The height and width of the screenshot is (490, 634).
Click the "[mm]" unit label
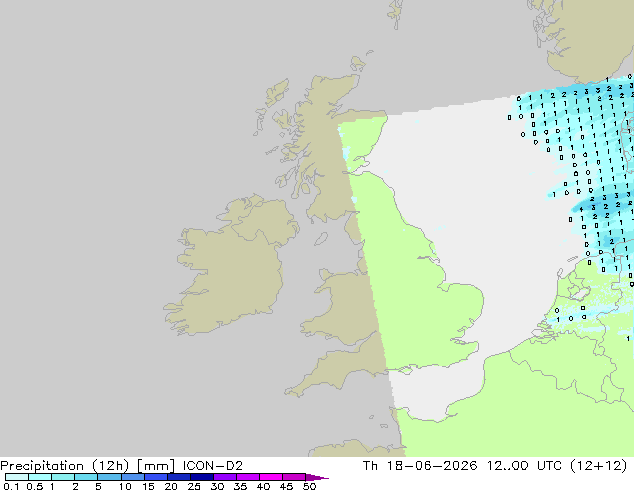(x=156, y=466)
